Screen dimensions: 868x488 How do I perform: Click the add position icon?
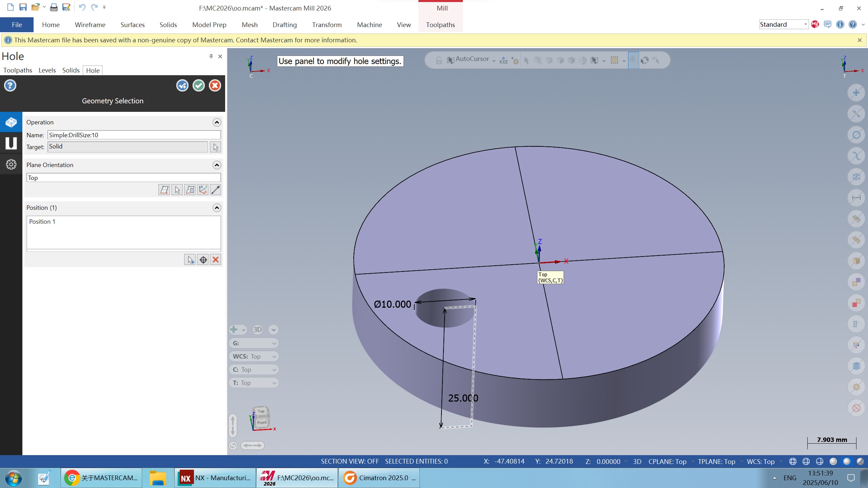190,260
